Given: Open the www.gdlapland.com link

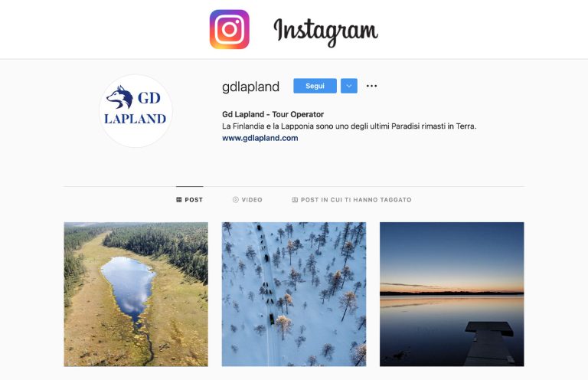Looking at the screenshot, I should (260, 138).
